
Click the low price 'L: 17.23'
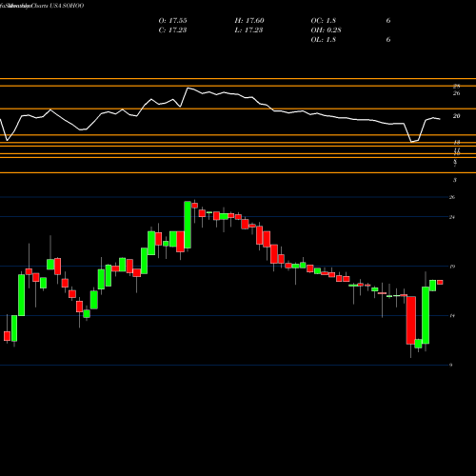pos(248,30)
